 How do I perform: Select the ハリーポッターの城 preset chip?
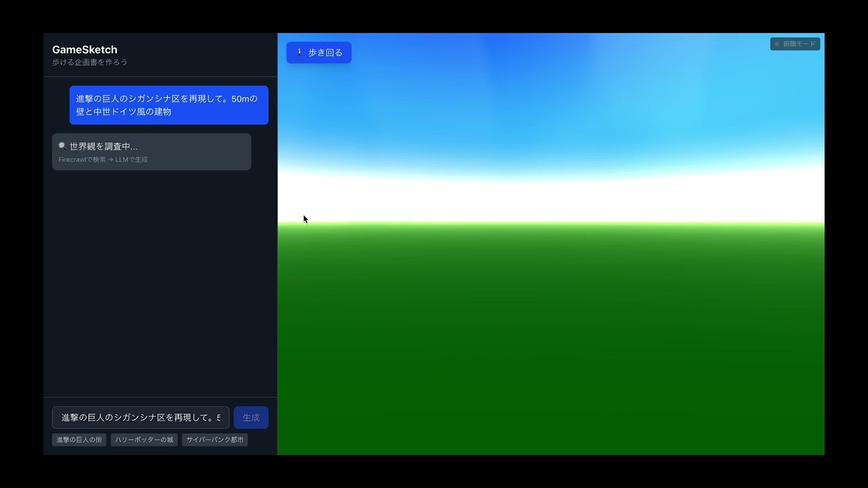tap(144, 440)
